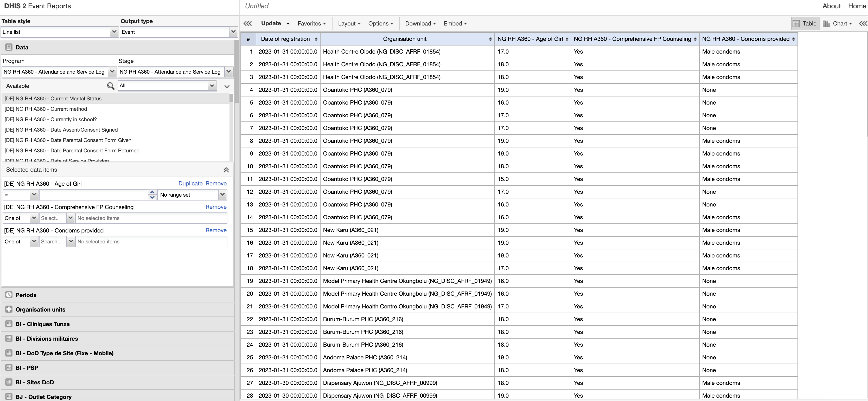Click Duplicate link for Age of Girl
The width and height of the screenshot is (868, 401).
click(x=190, y=184)
